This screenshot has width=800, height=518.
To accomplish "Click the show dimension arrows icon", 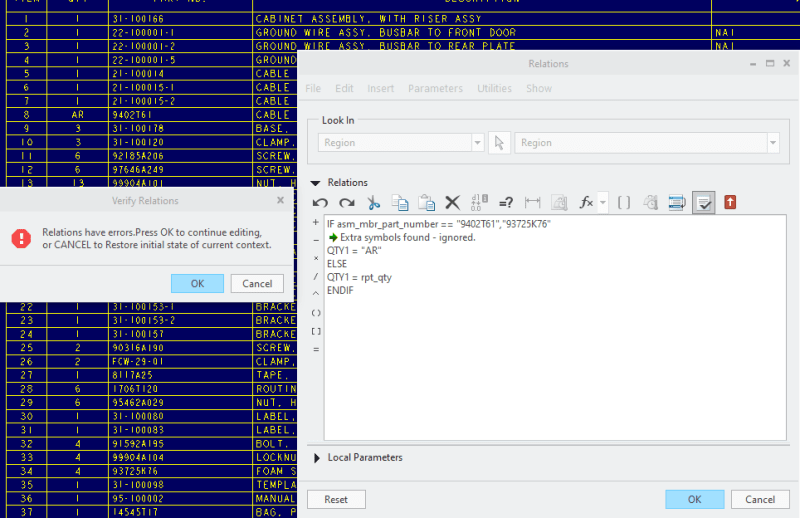I will coord(532,203).
